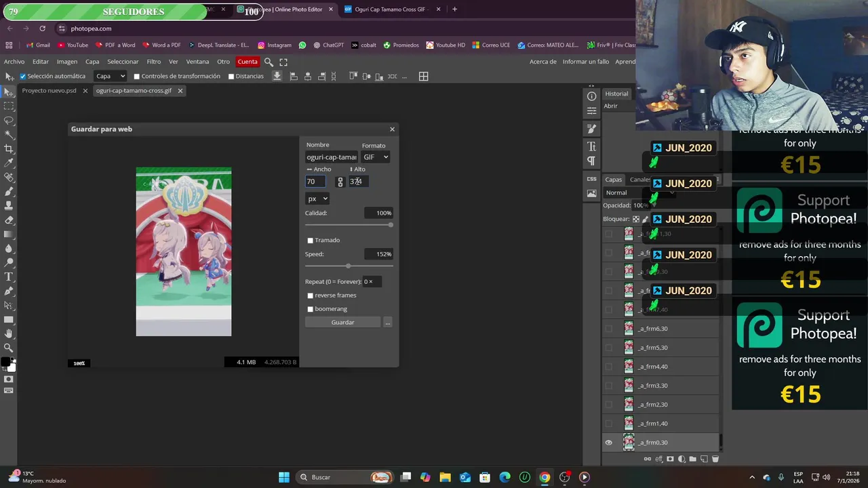Open the Properties sliders panel icon
This screenshot has height=488, width=868.
(591, 110)
